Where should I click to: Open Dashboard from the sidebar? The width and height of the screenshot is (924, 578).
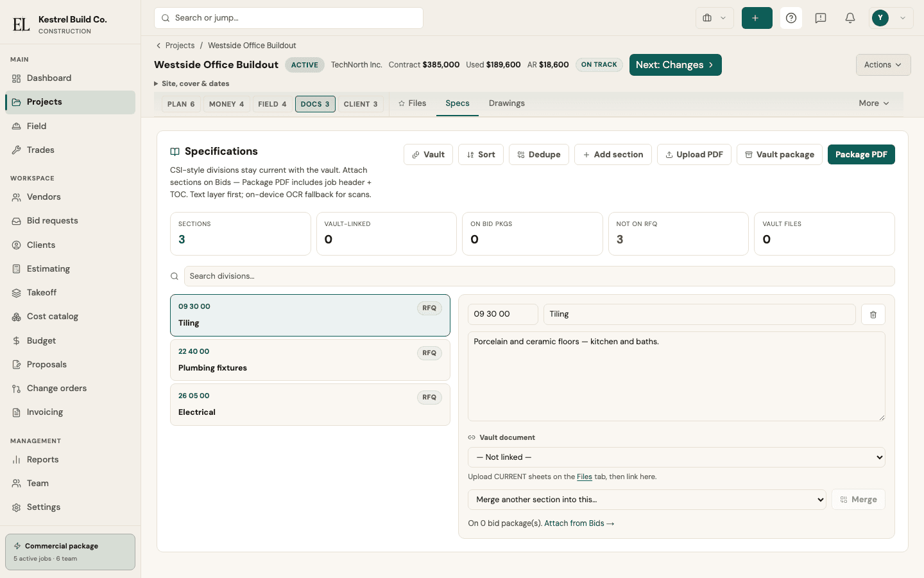(x=71, y=78)
